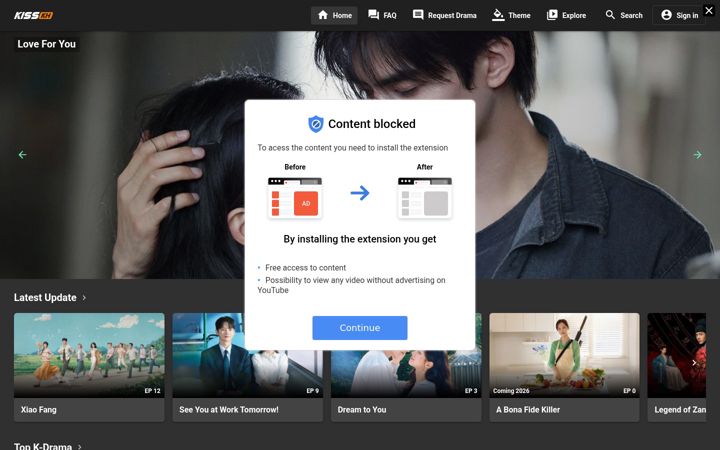
Task: Open the Search feature
Action: pyautogui.click(x=624, y=15)
